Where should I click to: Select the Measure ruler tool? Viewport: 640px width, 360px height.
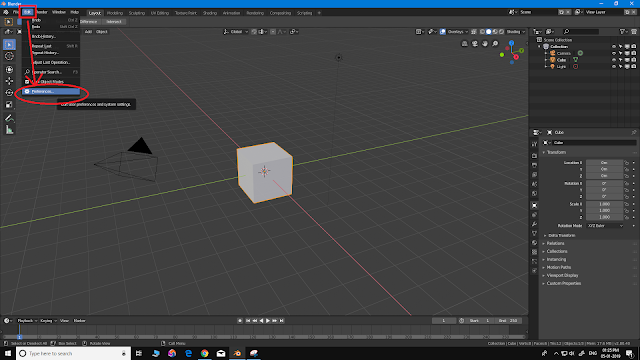click(9, 130)
